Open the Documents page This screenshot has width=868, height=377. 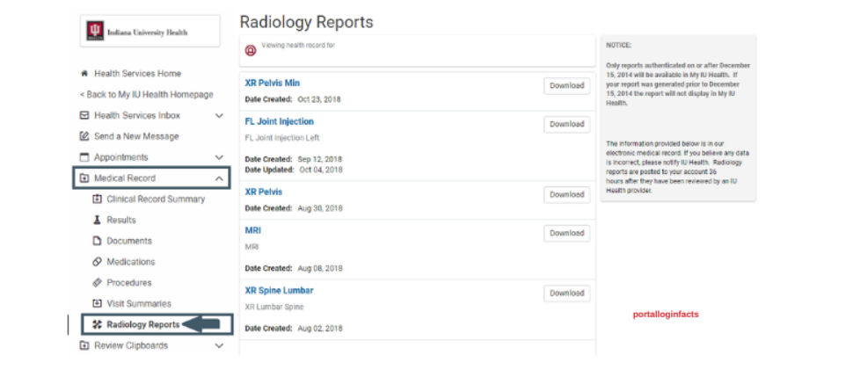click(129, 241)
